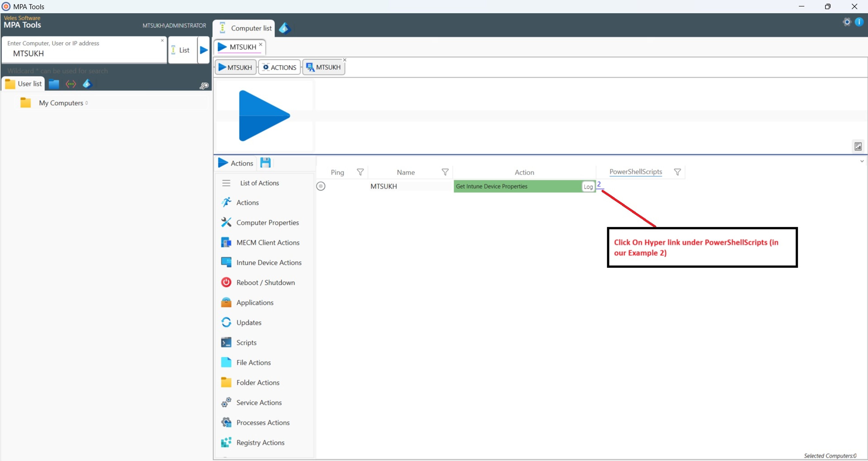Close the MTSUKH monitor sub-tab
The height and width of the screenshot is (461, 868).
tap(344, 60)
